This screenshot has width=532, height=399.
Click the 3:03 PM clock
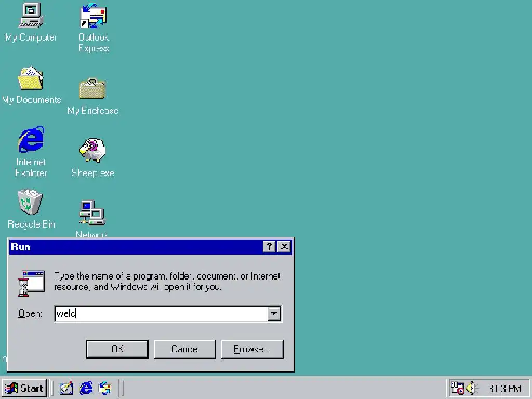504,389
